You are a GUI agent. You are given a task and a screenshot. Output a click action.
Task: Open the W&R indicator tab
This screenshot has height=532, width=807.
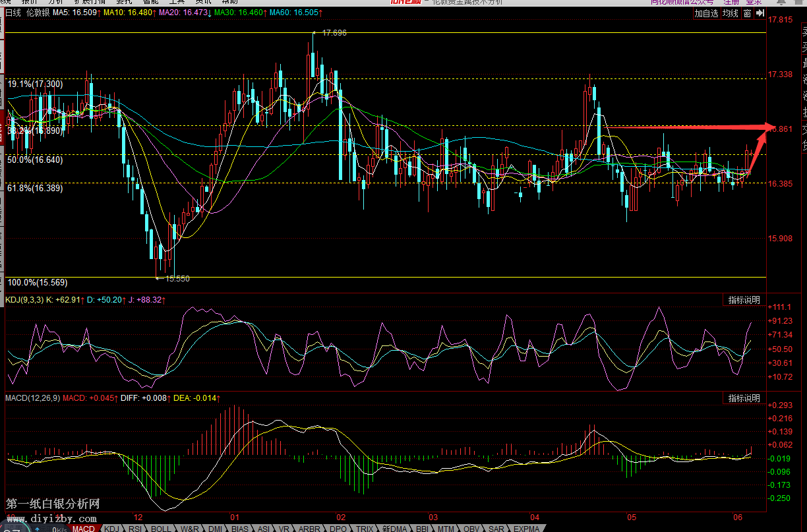(x=190, y=528)
